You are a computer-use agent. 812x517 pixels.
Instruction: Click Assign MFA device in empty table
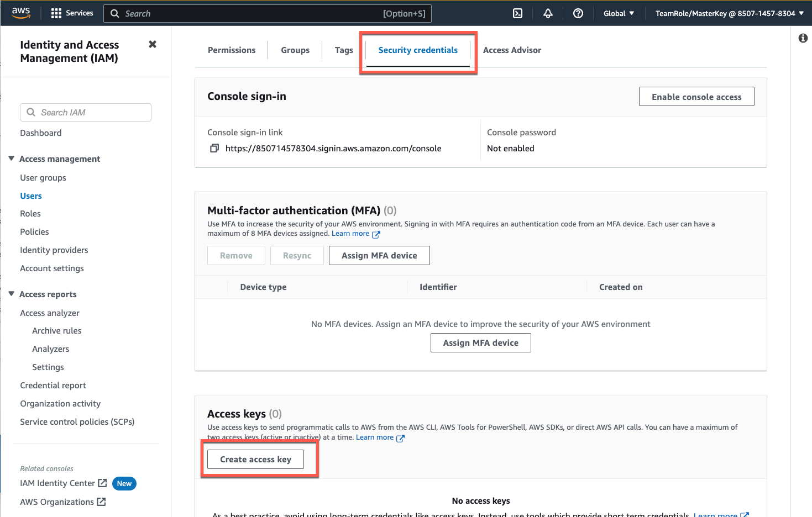click(x=481, y=342)
